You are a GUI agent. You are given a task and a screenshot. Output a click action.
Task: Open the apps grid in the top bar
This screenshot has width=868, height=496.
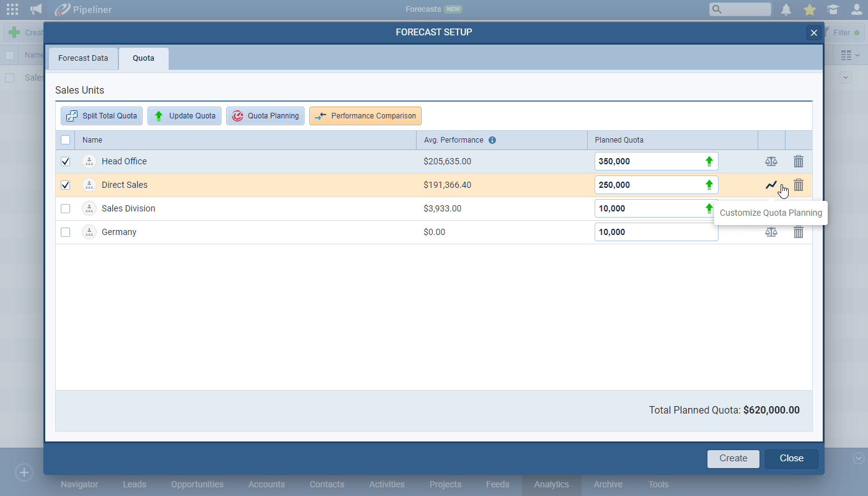12,9
